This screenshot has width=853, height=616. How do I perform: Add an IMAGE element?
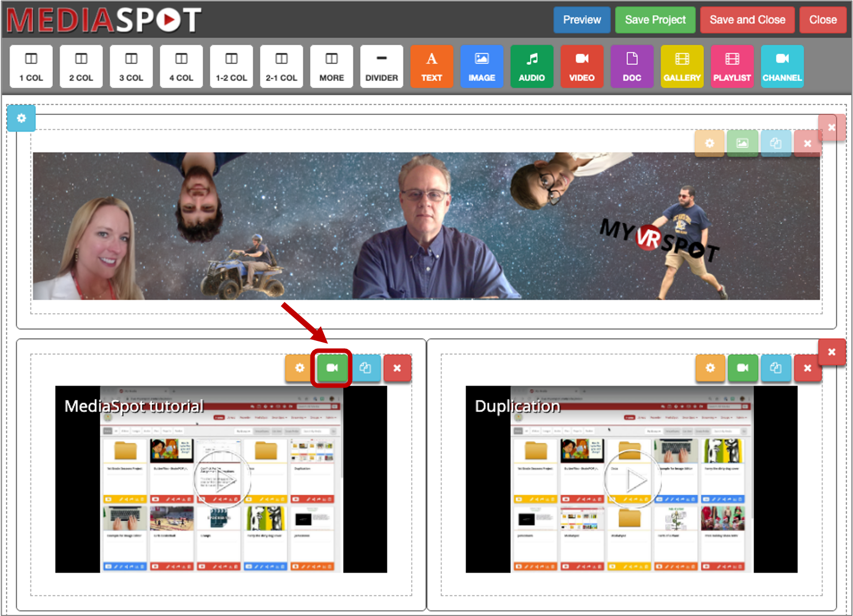point(482,66)
